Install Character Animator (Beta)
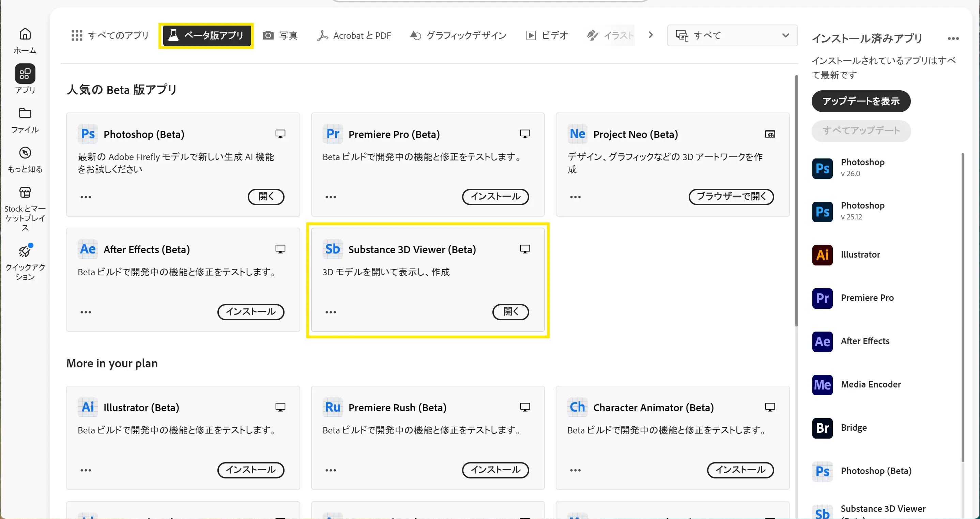 pos(740,470)
